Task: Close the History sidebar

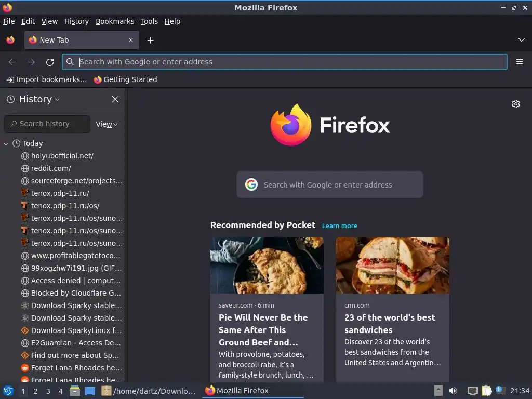Action: (x=115, y=99)
